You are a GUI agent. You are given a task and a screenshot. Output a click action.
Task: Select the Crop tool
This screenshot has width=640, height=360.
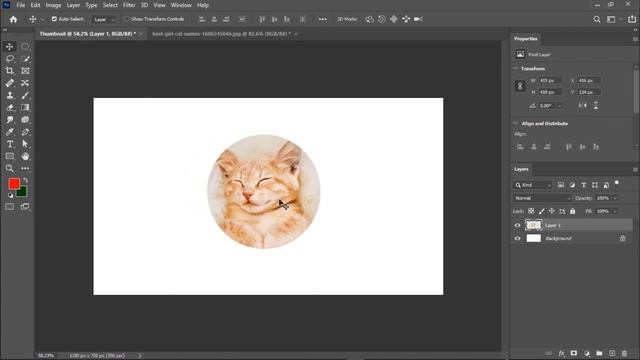point(9,71)
